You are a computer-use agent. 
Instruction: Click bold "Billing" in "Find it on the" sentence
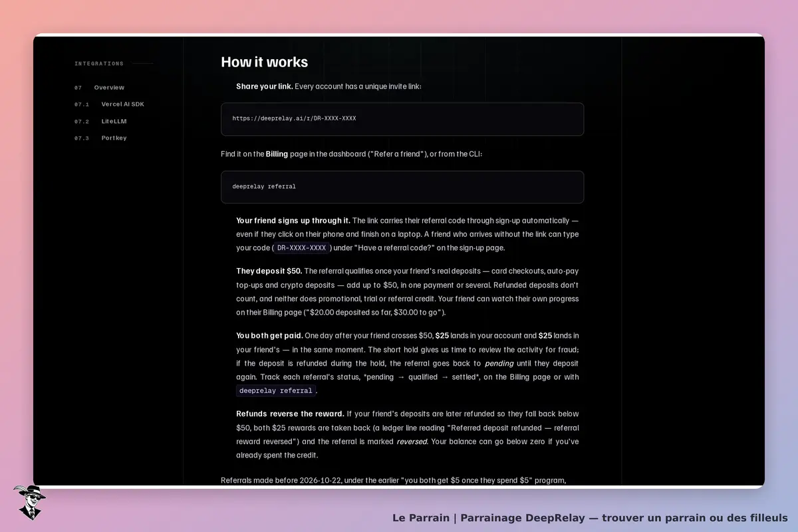[x=277, y=154]
